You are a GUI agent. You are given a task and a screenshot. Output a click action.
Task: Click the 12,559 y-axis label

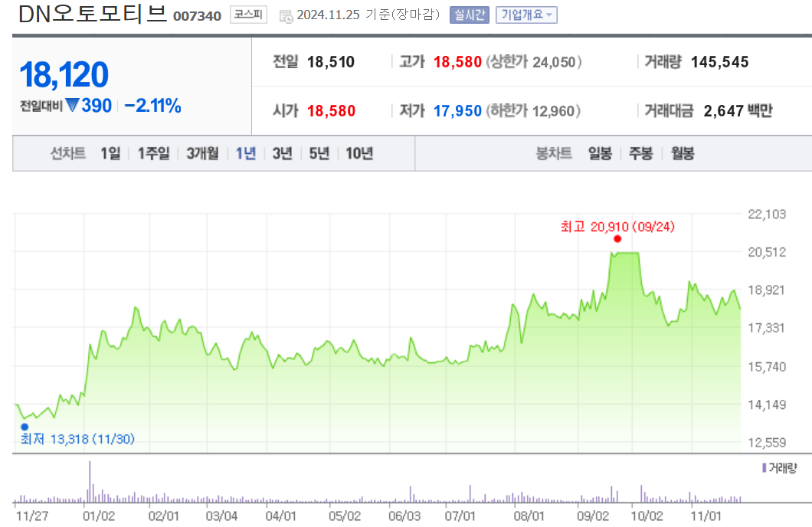click(767, 443)
